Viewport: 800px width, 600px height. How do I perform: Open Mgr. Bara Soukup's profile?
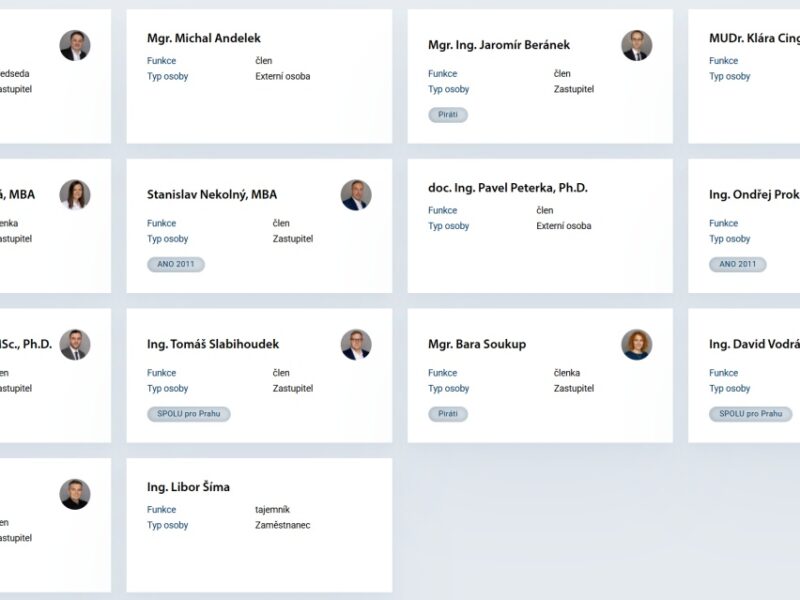(x=476, y=344)
